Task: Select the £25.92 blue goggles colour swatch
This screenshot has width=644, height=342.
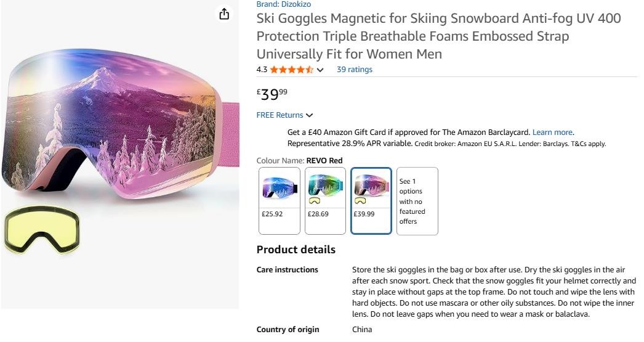Action: pos(280,201)
